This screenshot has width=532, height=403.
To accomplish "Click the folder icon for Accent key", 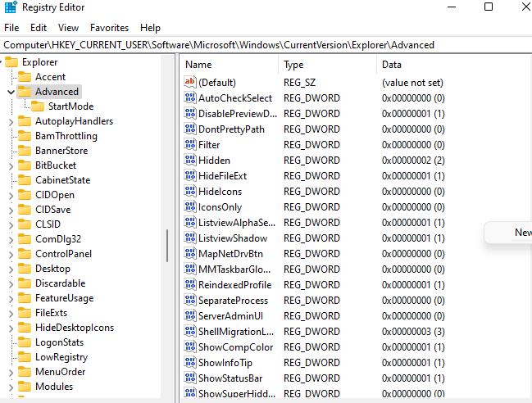I will click(25, 77).
